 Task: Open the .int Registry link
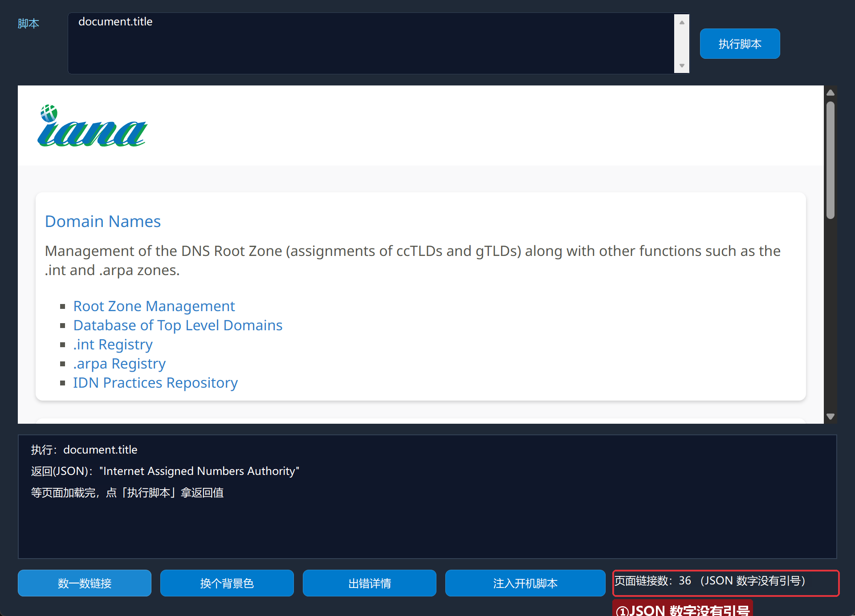113,344
